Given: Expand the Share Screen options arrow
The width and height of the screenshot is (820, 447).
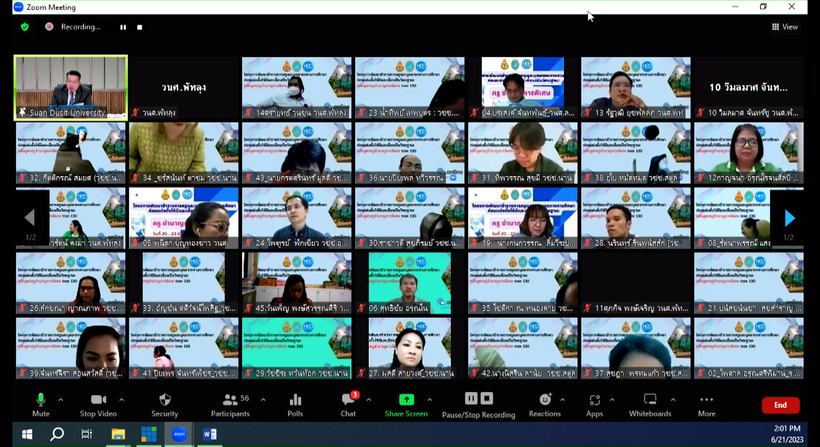Looking at the screenshot, I should pos(436,399).
